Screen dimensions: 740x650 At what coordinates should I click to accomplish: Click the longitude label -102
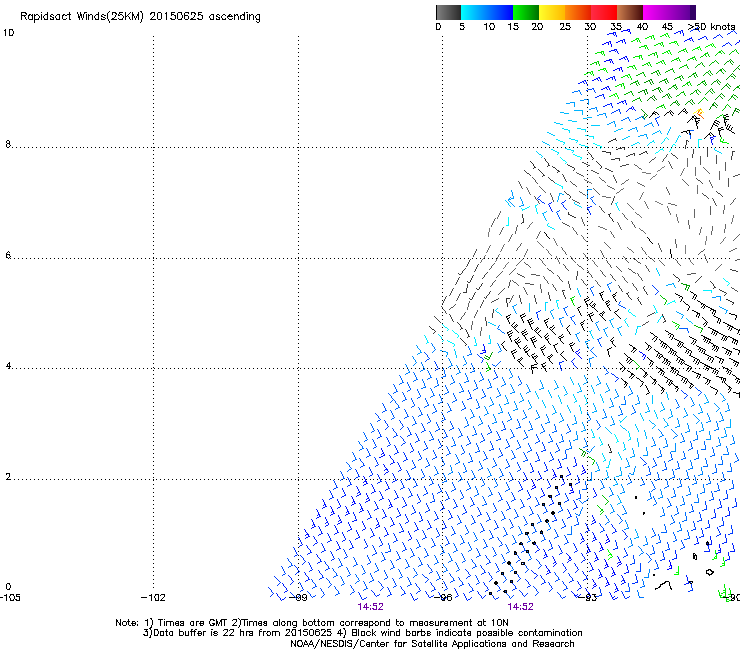point(153,597)
